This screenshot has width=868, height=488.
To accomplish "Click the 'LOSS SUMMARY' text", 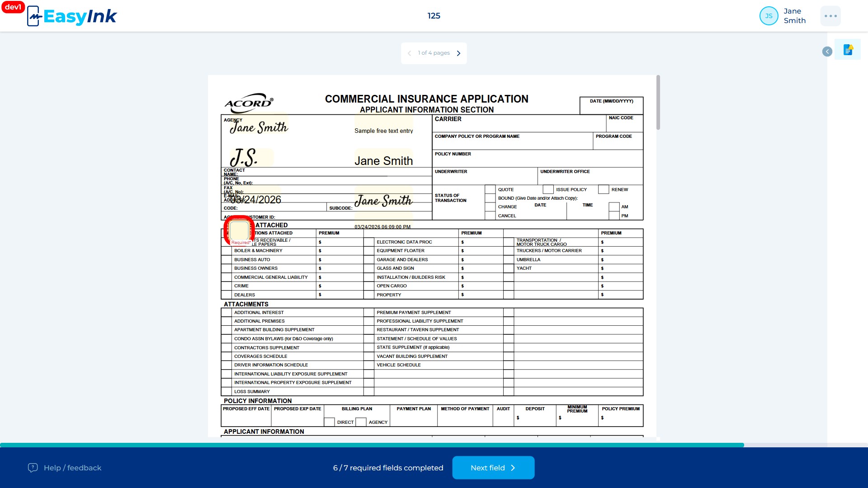I will click(252, 392).
